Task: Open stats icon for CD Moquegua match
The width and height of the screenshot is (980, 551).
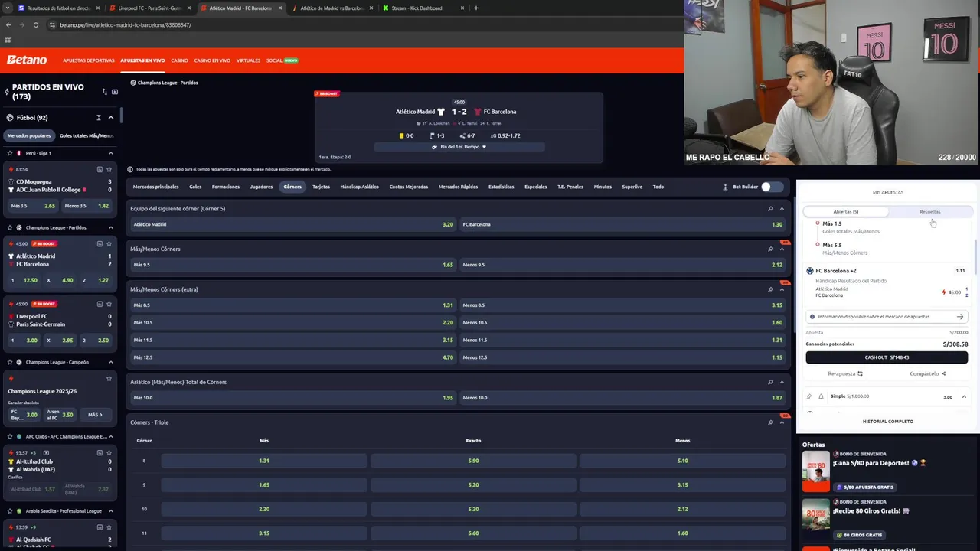Action: [100, 169]
